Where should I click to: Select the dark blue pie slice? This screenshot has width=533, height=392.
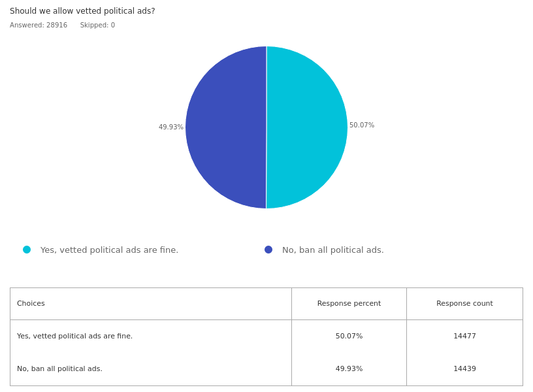coord(226,127)
